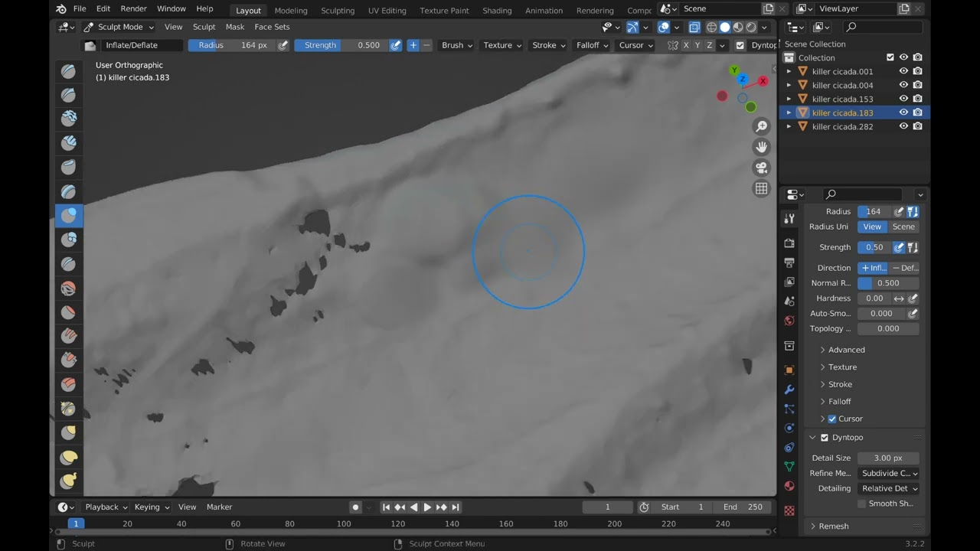Adjust the Strength slider in header

point(341,45)
